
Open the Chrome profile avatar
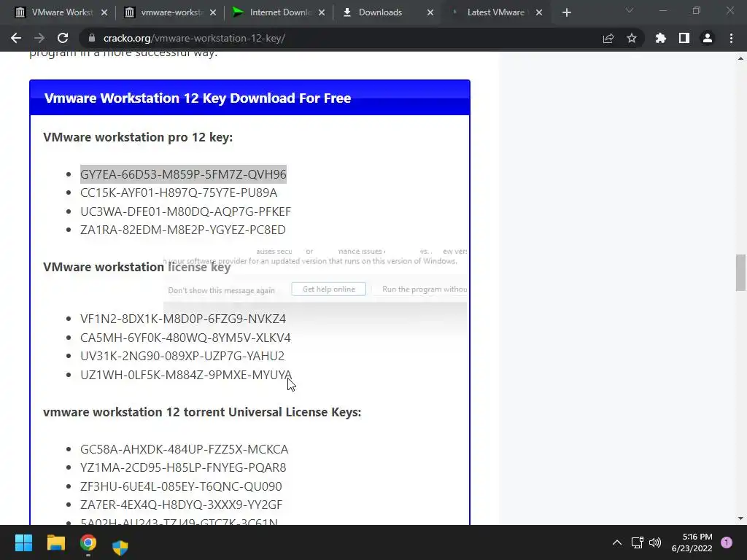(708, 38)
